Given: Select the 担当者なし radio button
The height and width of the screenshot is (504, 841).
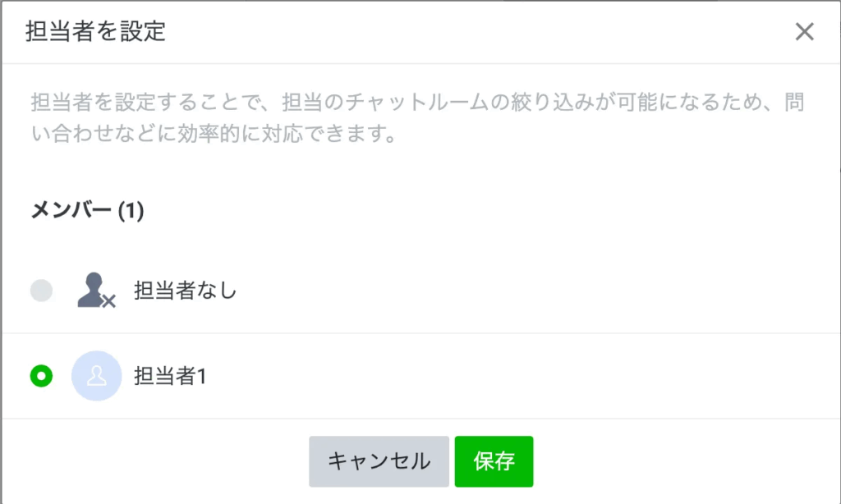Looking at the screenshot, I should [x=41, y=290].
